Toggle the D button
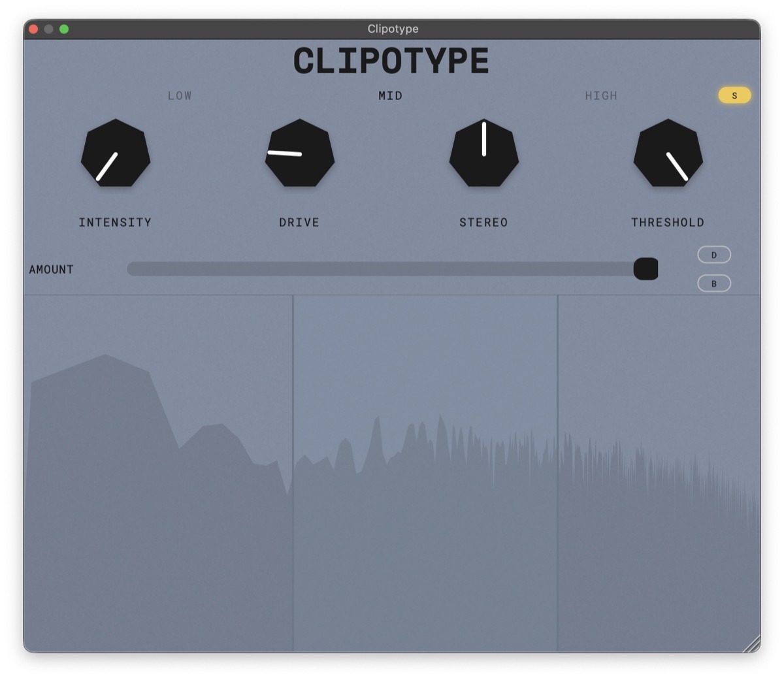784x680 pixels. [714, 255]
